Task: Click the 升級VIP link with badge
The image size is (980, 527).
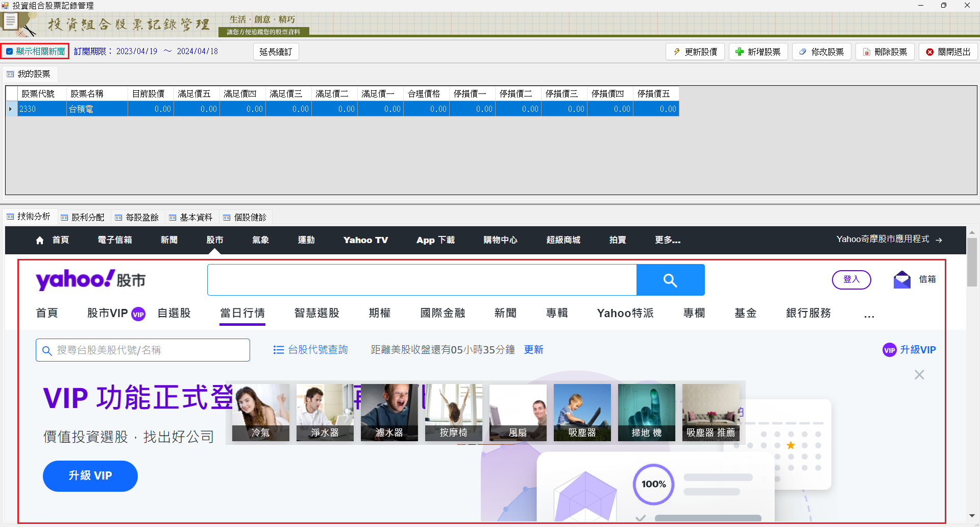Action: pyautogui.click(x=909, y=350)
